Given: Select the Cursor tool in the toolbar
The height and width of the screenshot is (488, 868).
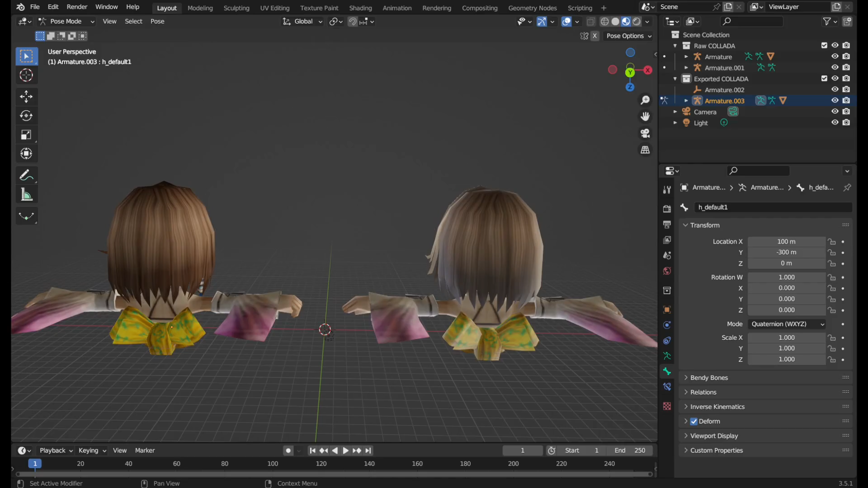Looking at the screenshot, I should tap(26, 75).
